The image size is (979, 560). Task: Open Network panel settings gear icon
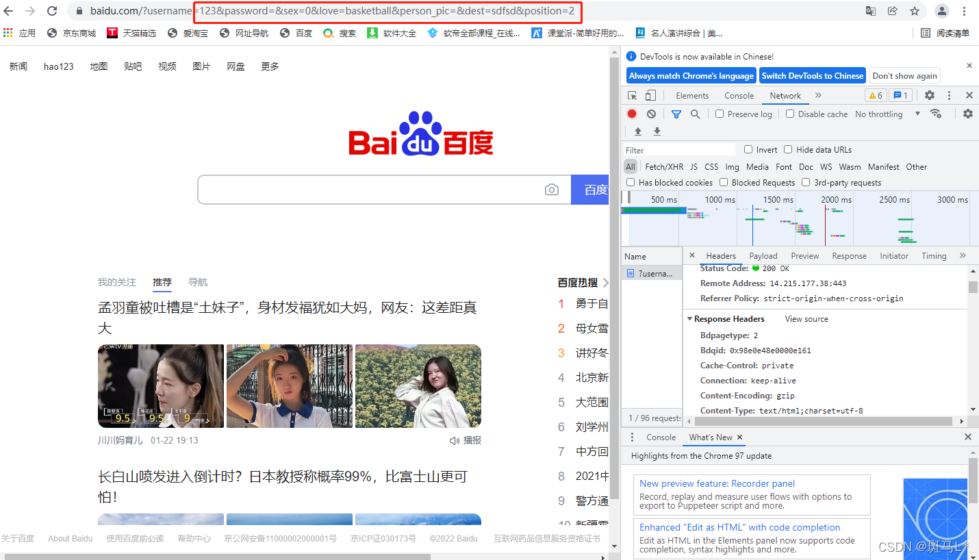tap(968, 114)
